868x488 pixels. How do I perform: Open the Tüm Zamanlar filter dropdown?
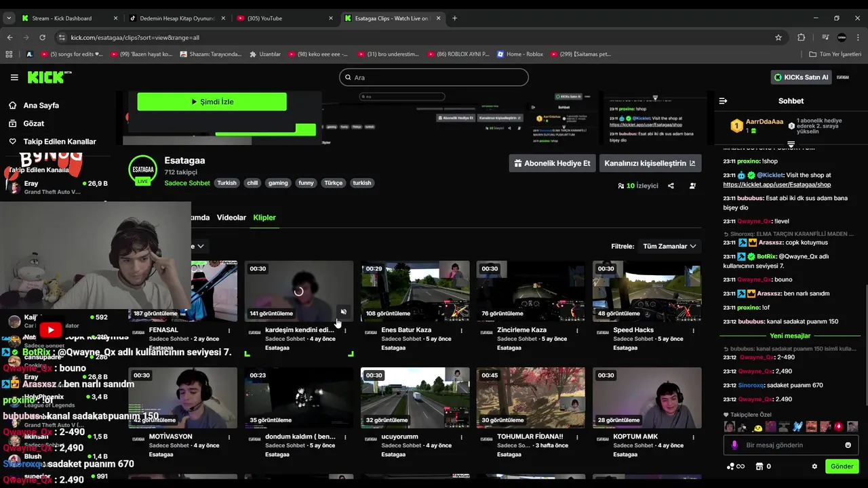tap(669, 247)
